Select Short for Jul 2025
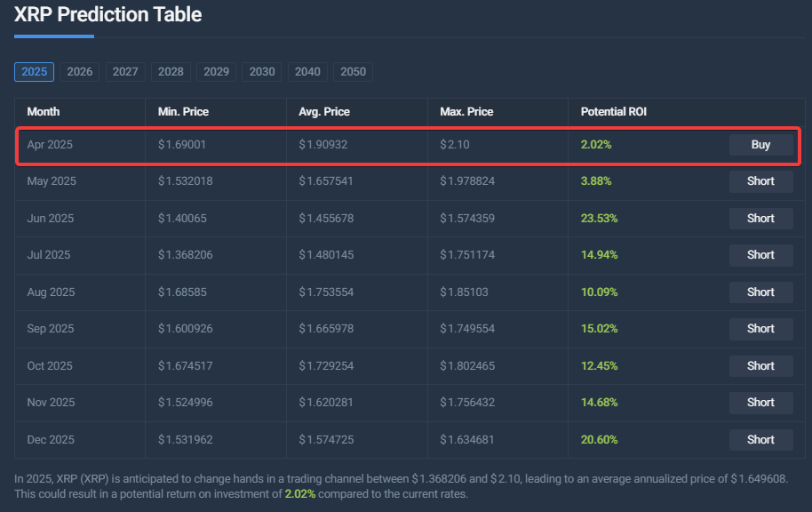 [x=760, y=255]
